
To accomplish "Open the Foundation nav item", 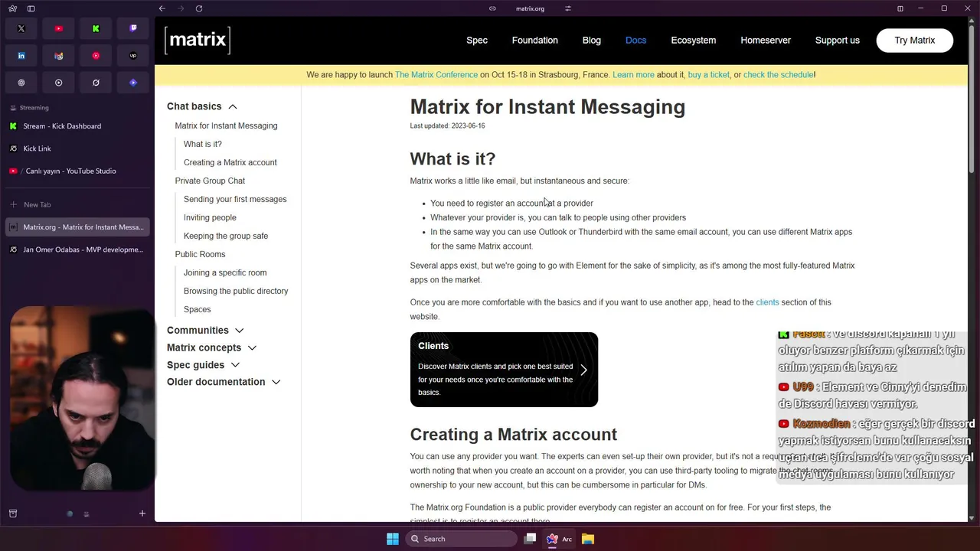I will click(x=535, y=41).
